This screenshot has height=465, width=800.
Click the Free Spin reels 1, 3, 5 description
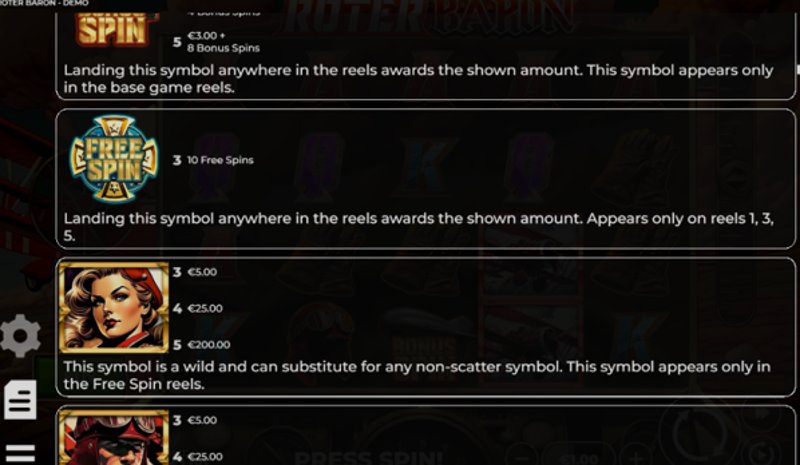[418, 227]
